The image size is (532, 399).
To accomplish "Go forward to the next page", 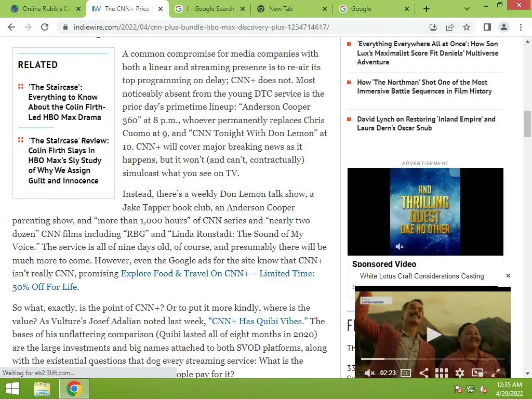I will (x=28, y=27).
